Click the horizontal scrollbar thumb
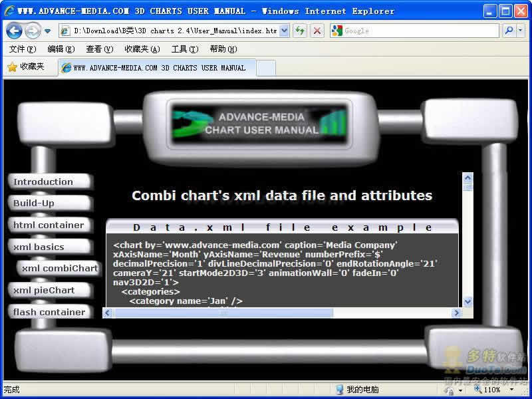 (x=223, y=313)
